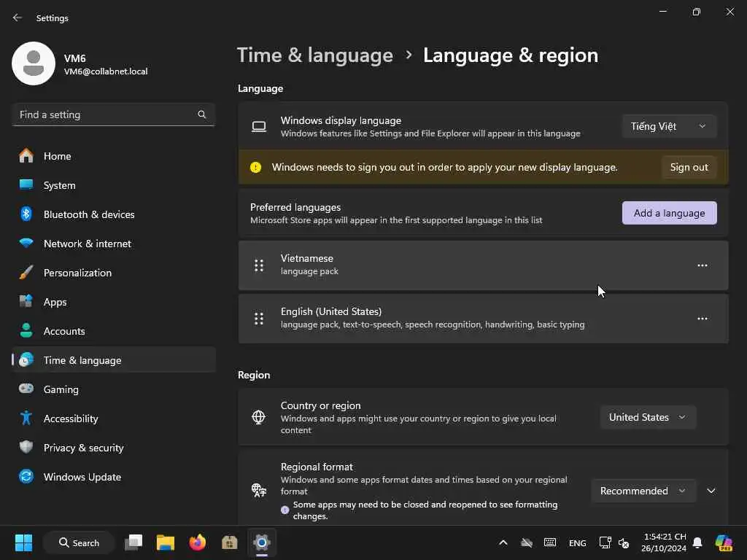Open the Copilot icon in taskbar
The width and height of the screenshot is (747, 560).
click(x=724, y=542)
